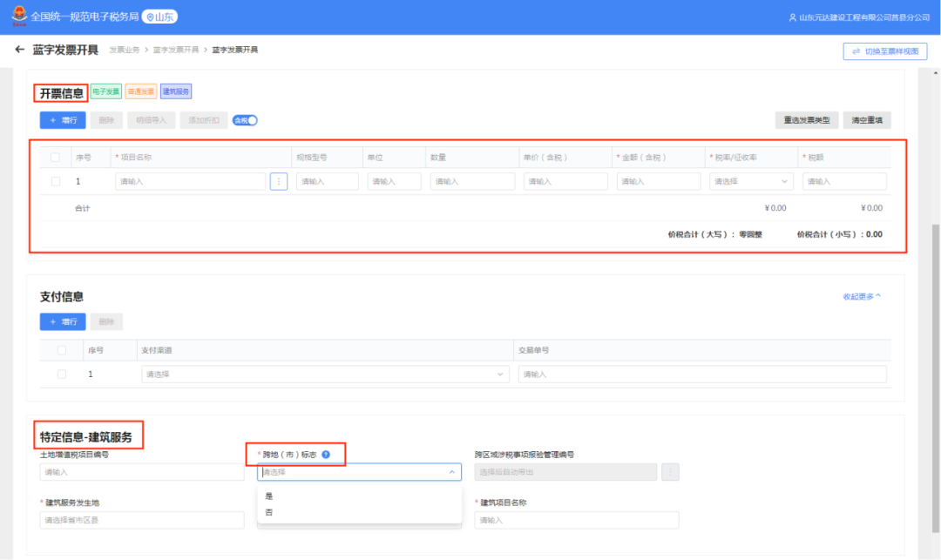Open the three-dot picker beside 项目名称 input
This screenshot has height=560, width=941.
coord(279,181)
